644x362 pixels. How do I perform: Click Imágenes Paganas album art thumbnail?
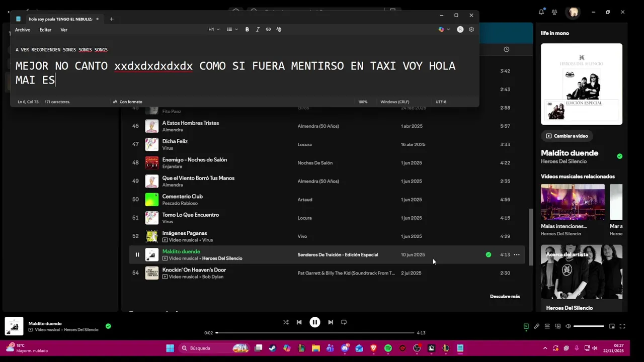pos(151,236)
